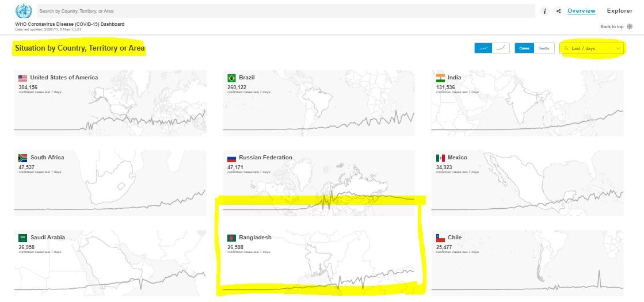The height and width of the screenshot is (302, 644).
Task: Switch to the Explorer tab
Action: tap(619, 11)
